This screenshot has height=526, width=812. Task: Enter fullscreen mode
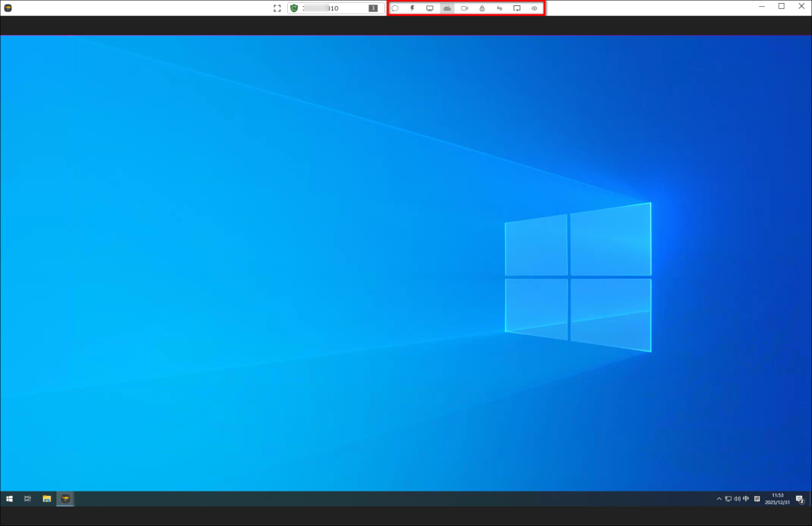pos(277,8)
